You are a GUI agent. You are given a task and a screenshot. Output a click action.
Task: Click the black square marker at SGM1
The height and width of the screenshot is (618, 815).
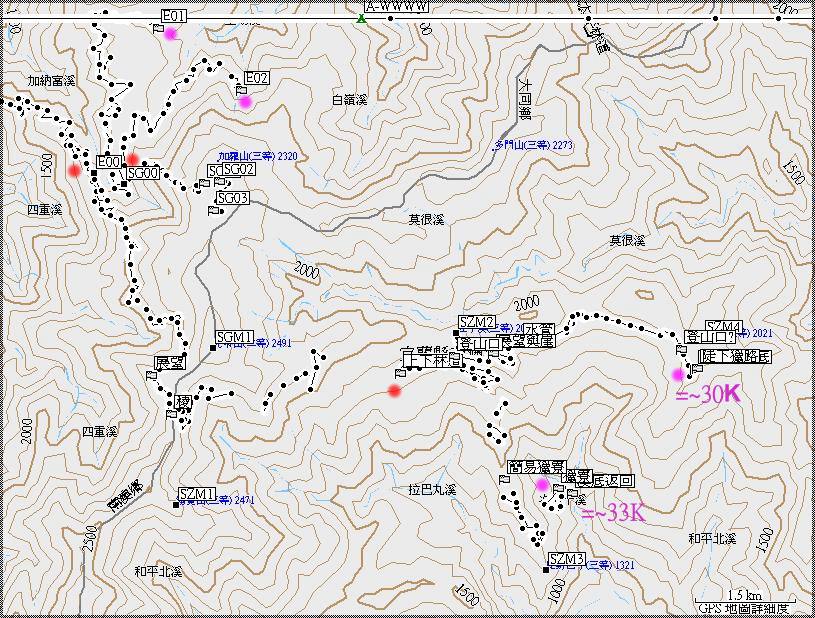[x=214, y=348]
